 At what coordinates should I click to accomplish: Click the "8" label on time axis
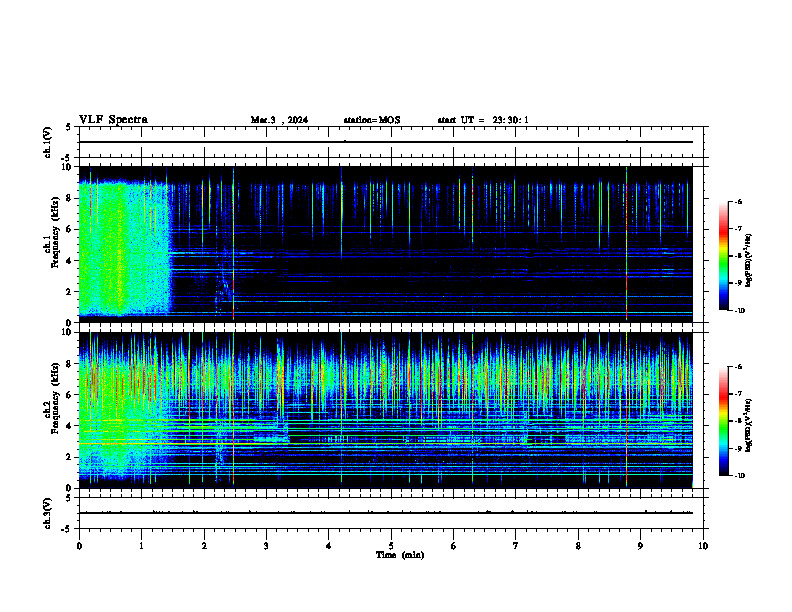tap(578, 546)
